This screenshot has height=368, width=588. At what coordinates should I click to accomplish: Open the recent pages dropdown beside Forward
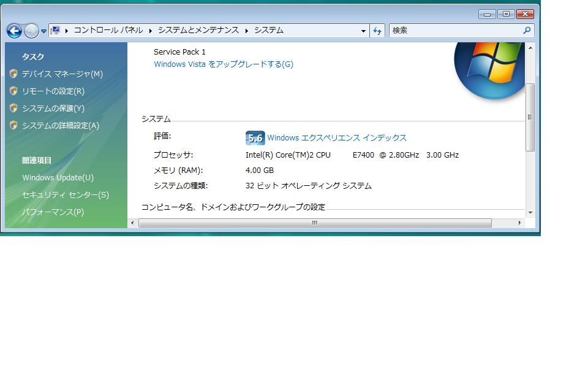click(44, 31)
